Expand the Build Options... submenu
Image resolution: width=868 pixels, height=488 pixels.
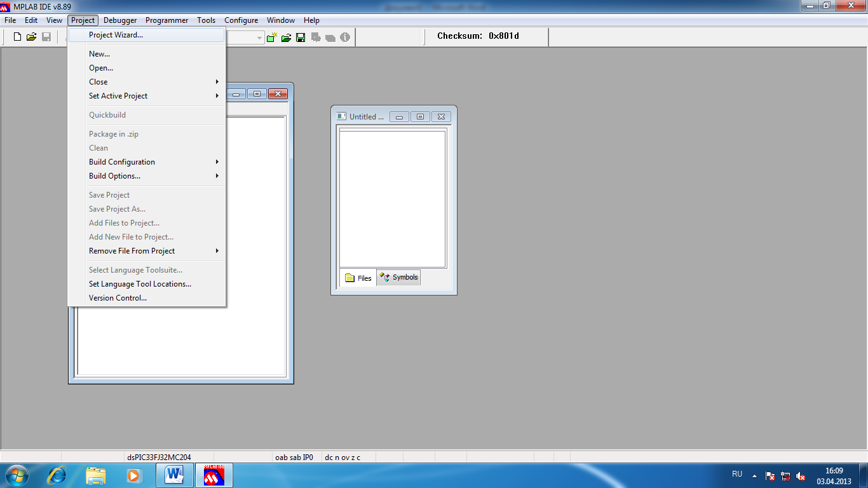[x=147, y=176]
